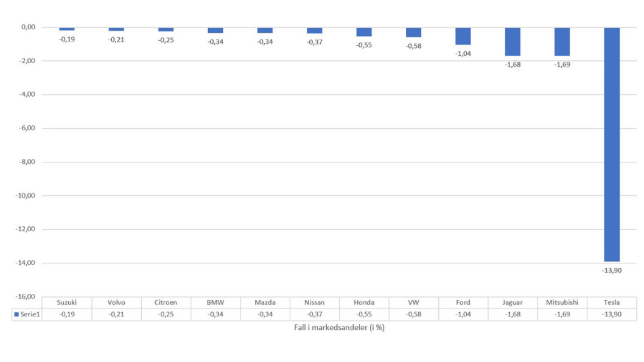Click the Ford bar

[x=463, y=37]
